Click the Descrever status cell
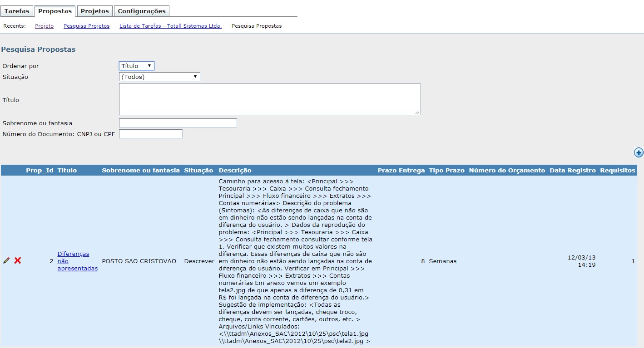Screen dimensions: 644x348 click(x=199, y=261)
